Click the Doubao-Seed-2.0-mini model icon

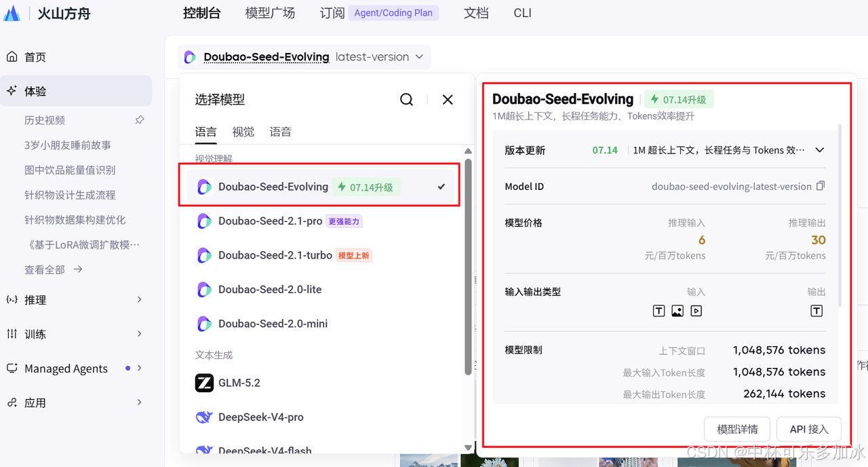click(x=204, y=324)
